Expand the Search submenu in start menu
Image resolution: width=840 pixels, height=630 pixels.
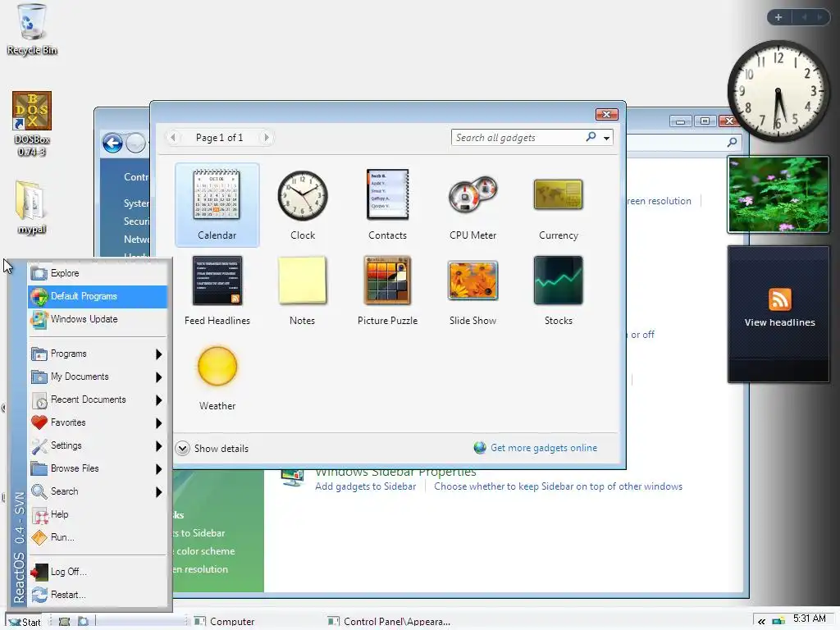pos(158,492)
